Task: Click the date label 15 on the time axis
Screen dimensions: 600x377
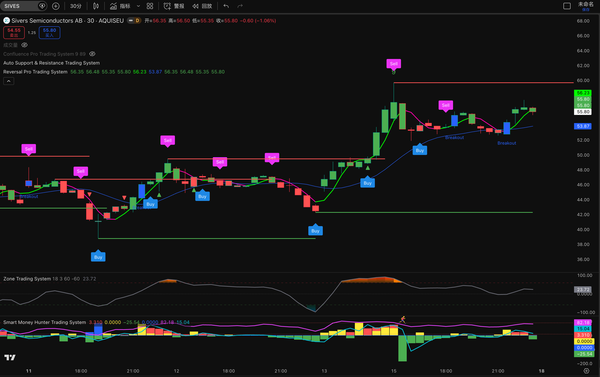Action: (x=393, y=371)
